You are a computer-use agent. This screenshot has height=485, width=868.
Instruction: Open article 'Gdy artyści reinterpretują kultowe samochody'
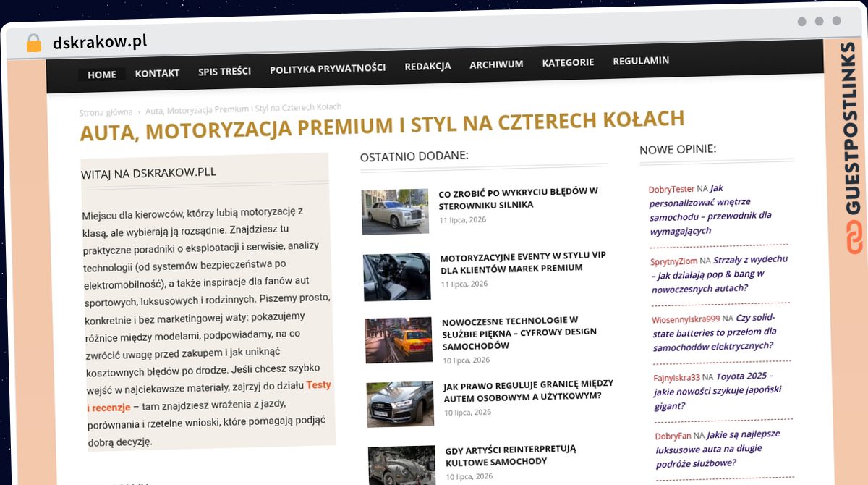coord(511,455)
